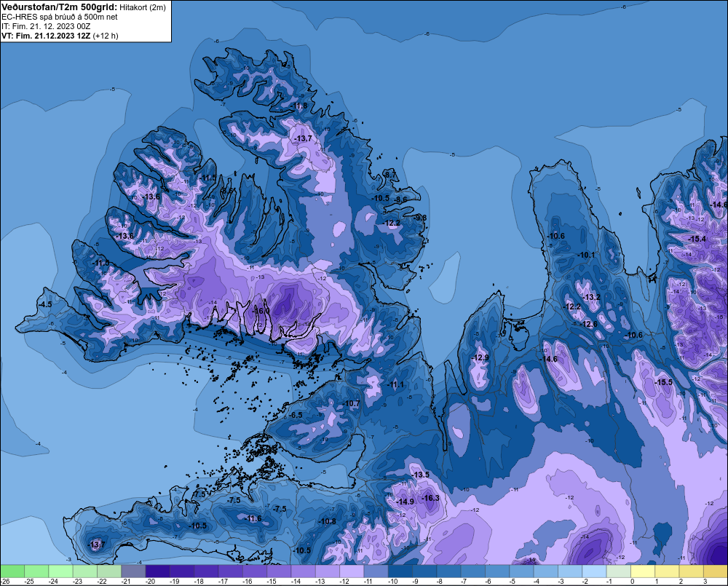Pick the light green swatch labeled -24
This screenshot has width=728, height=586.
(x=60, y=571)
